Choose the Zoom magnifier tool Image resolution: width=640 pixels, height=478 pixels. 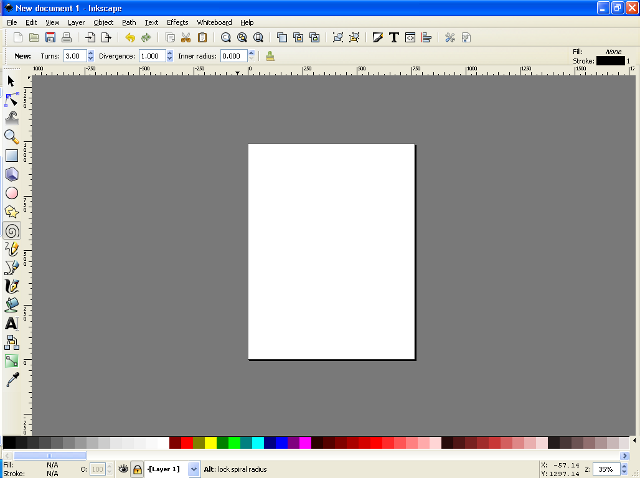(12, 136)
